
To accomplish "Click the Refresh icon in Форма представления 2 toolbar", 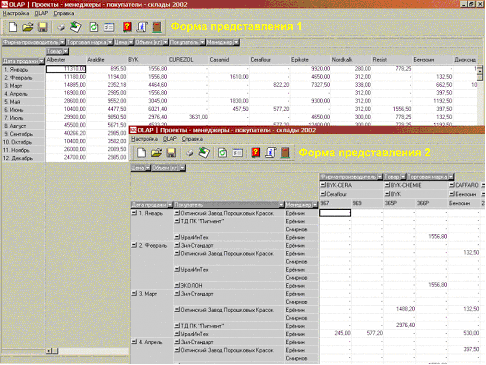I will point(222,153).
